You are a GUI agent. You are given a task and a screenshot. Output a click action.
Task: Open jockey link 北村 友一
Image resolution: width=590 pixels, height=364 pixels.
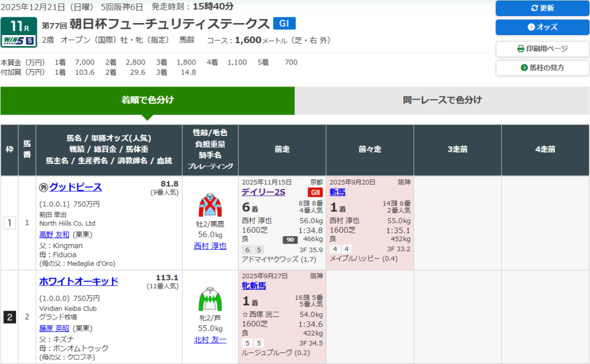click(210, 340)
